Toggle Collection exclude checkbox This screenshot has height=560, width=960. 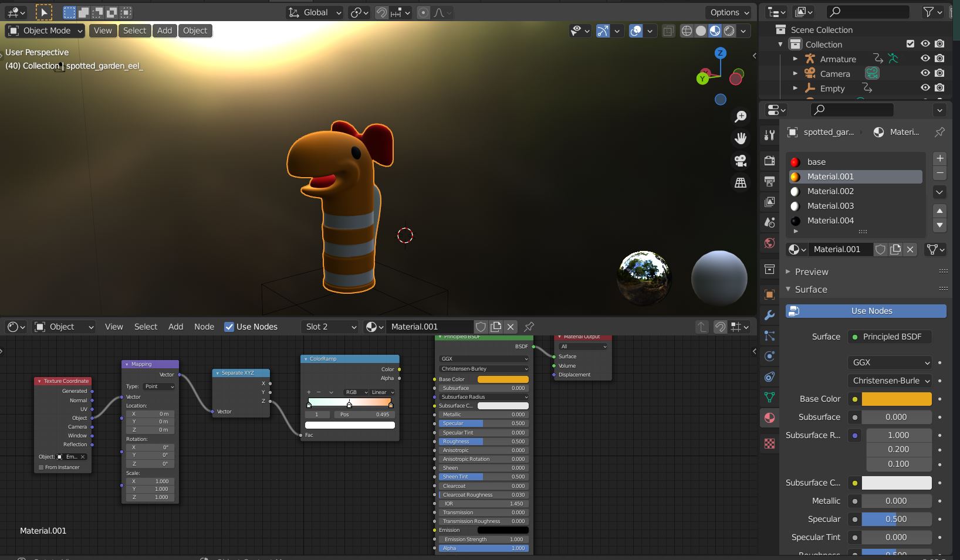click(x=910, y=44)
